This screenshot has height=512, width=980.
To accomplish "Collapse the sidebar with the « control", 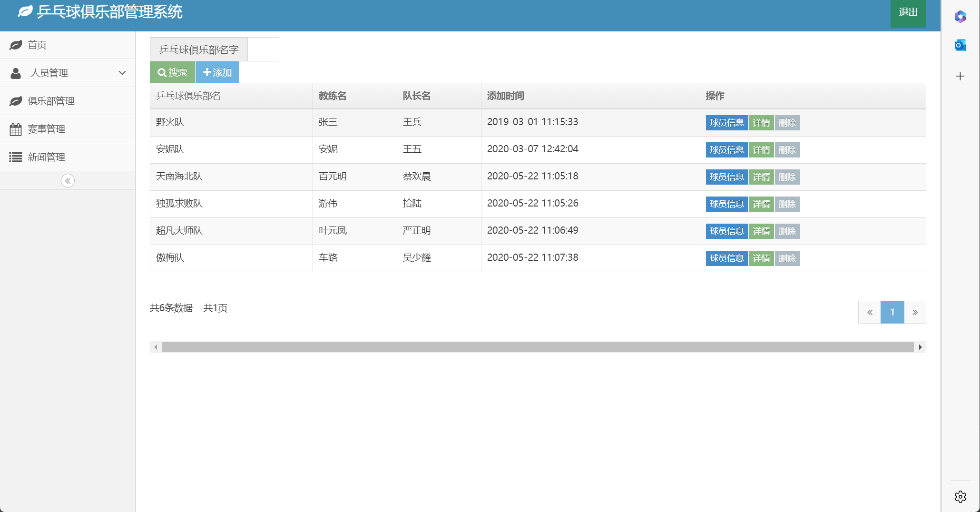I will (68, 181).
